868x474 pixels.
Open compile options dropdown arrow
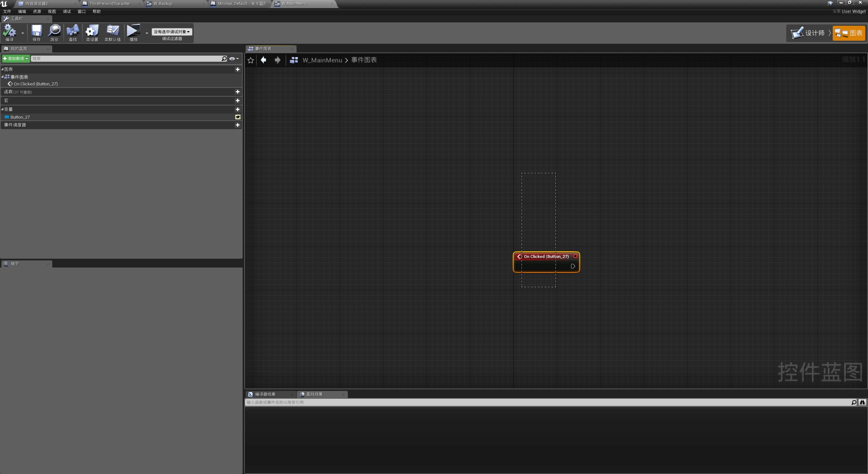pos(23,33)
